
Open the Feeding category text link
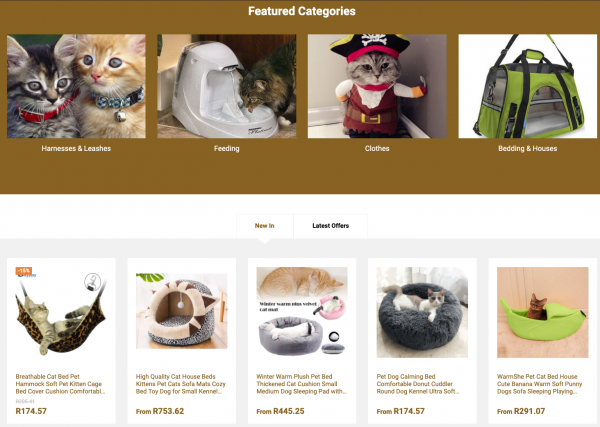227,148
